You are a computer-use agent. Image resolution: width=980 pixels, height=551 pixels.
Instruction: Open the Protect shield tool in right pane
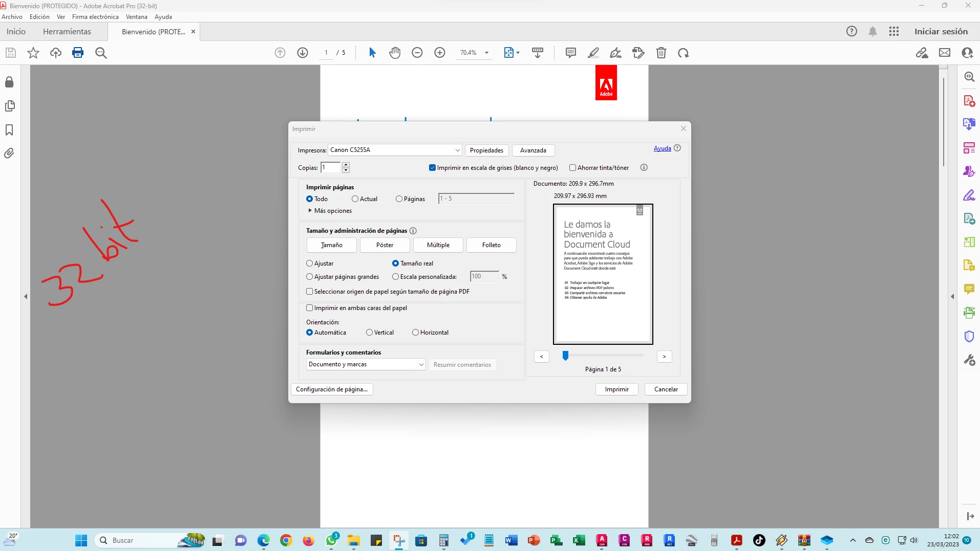(969, 336)
